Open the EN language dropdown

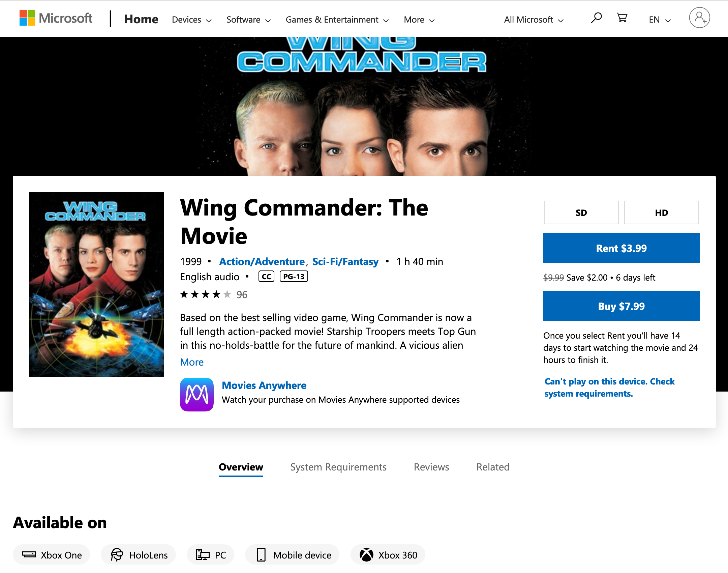pos(660,20)
